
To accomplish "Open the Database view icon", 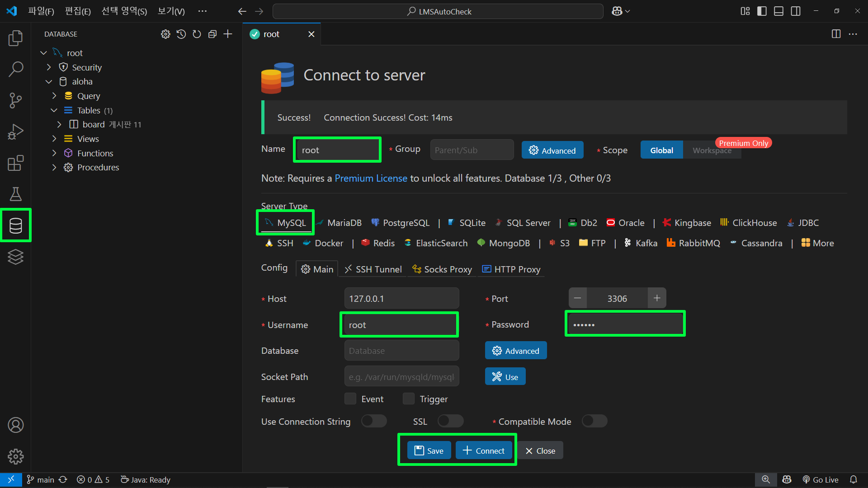I will click(15, 225).
